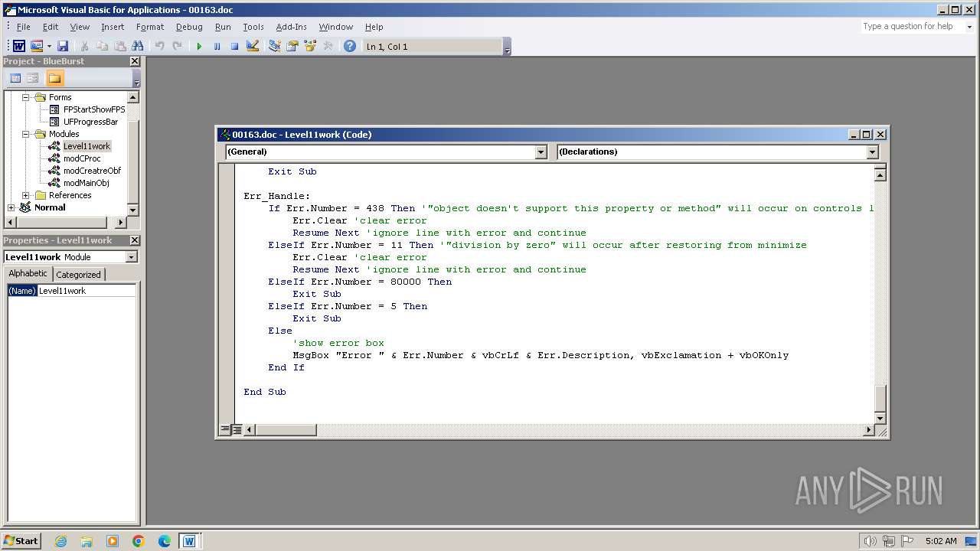The width and height of the screenshot is (980, 551).
Task: Click code window horizontal scrollbar right arrow
Action: click(x=868, y=430)
